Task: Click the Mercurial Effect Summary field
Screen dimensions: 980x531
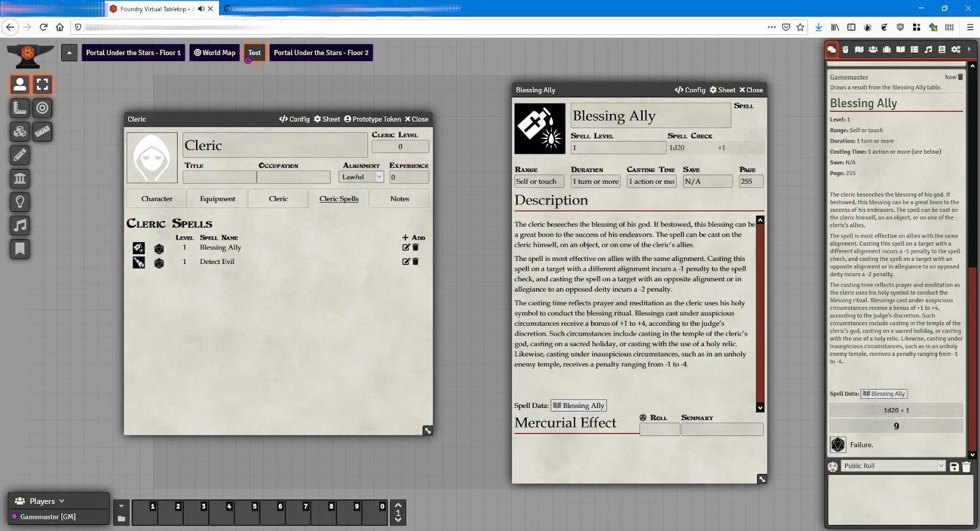Action: coord(722,429)
